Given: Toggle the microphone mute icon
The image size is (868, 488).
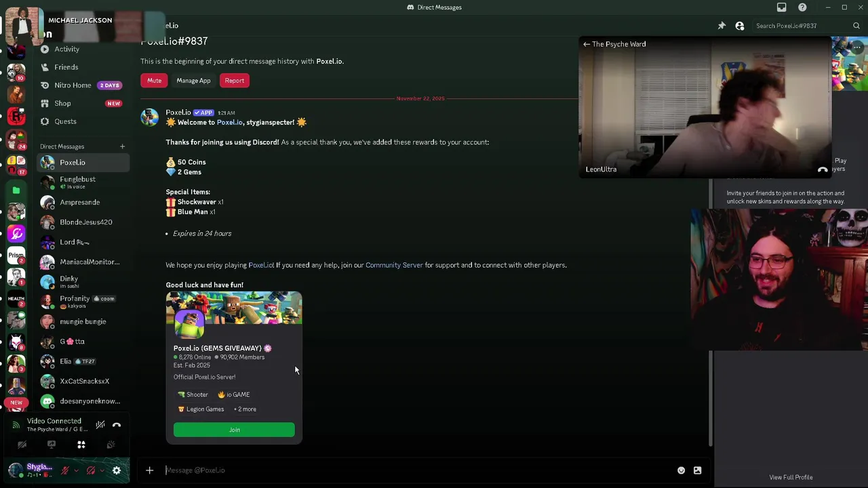Looking at the screenshot, I should [65, 470].
